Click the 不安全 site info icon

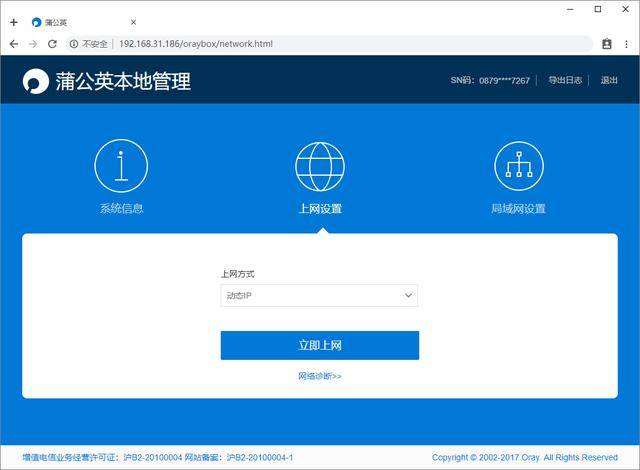[74, 44]
